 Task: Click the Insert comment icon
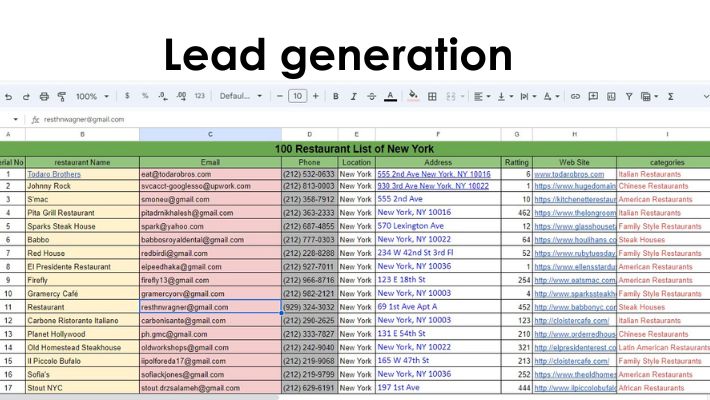(x=593, y=97)
